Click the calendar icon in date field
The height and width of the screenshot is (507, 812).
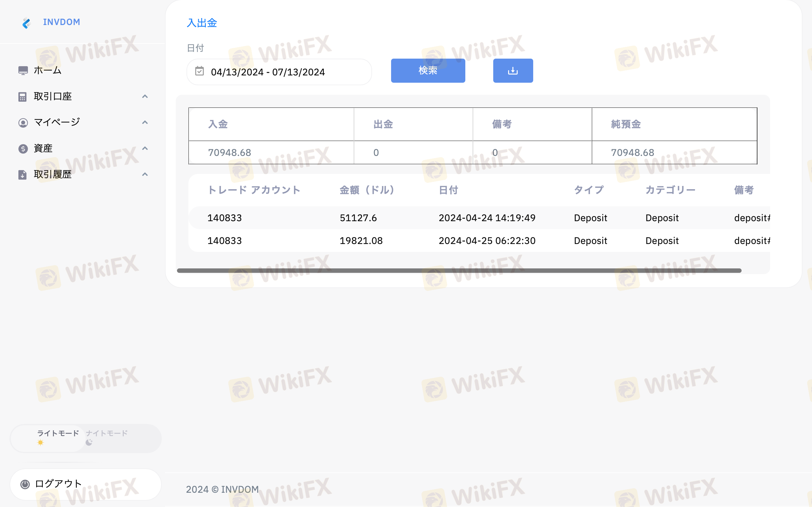click(x=199, y=71)
